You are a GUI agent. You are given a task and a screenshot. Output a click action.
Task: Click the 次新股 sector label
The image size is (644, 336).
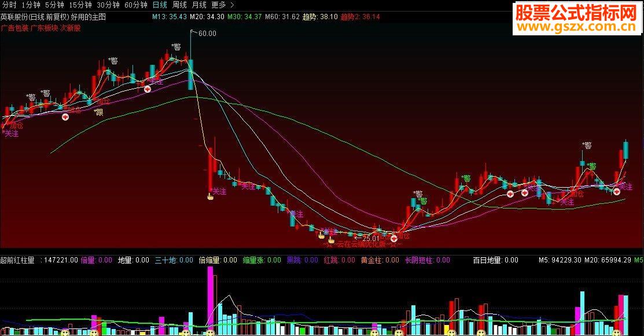pyautogui.click(x=70, y=28)
